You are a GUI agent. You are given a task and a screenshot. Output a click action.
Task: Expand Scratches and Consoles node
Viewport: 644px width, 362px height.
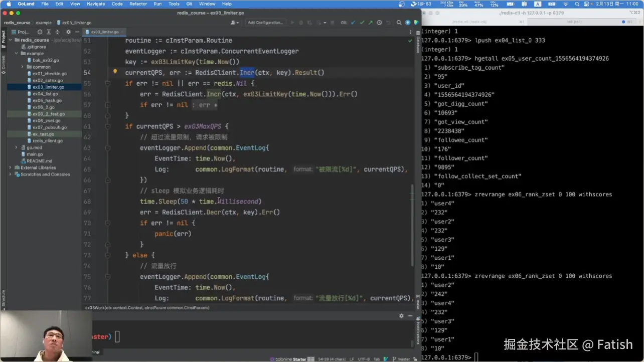pyautogui.click(x=10, y=174)
